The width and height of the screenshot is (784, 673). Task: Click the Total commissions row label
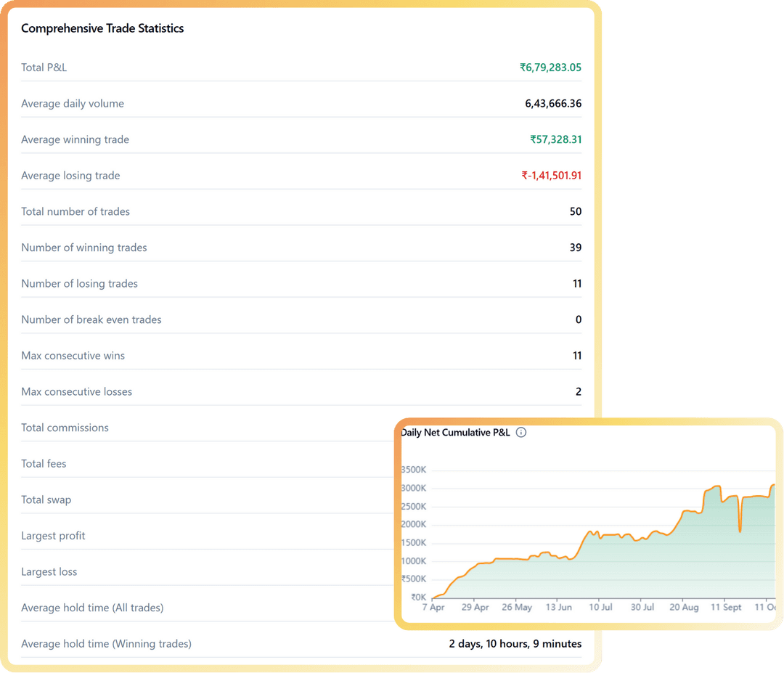[x=65, y=428]
